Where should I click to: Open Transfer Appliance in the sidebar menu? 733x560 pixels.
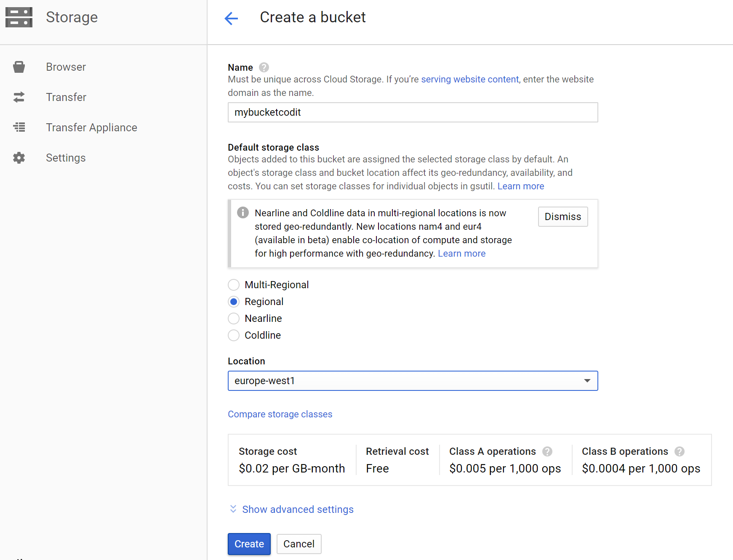(x=91, y=127)
